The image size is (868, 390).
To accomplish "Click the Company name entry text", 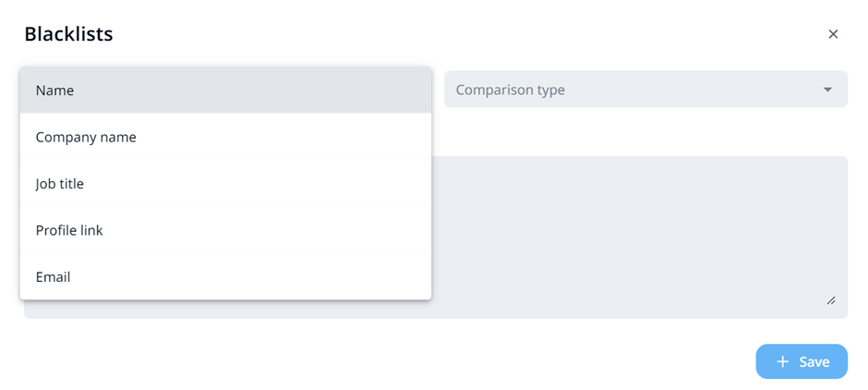I will coord(86,137).
